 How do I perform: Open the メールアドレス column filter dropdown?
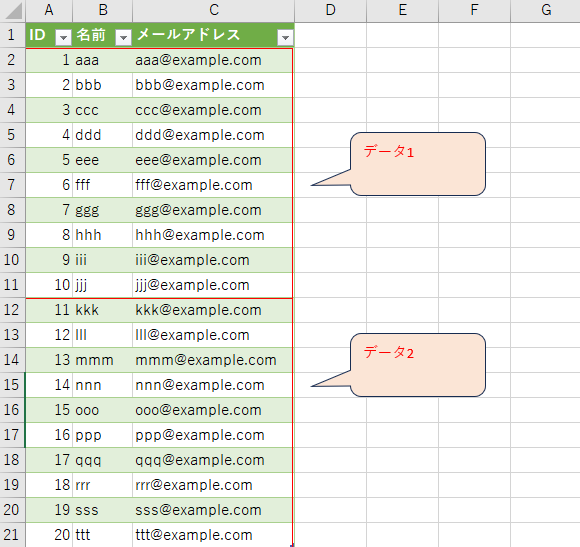coord(285,37)
